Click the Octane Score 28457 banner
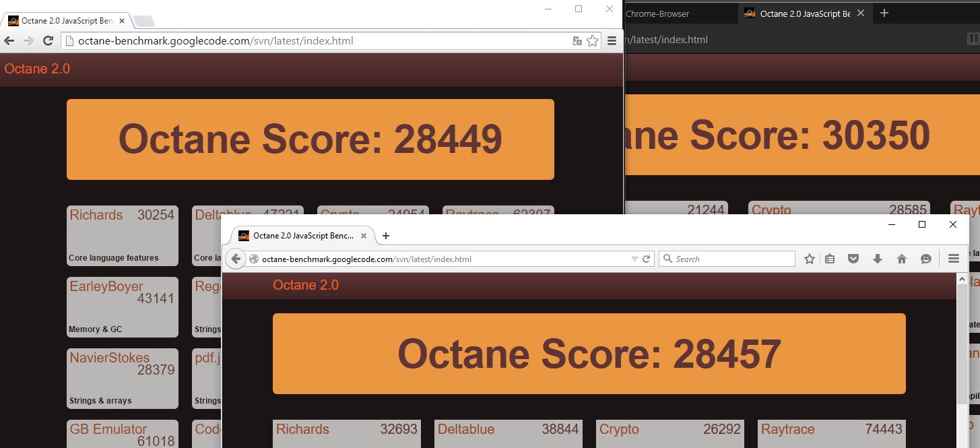Viewport: 980px width, 448px height. pyautogui.click(x=589, y=354)
